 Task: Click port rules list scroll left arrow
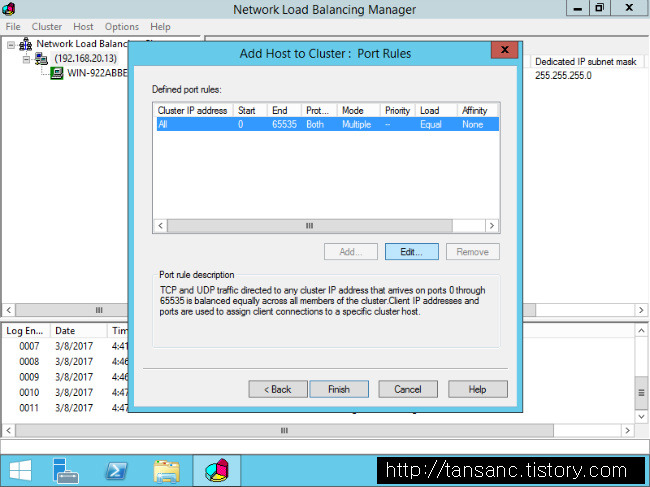[160, 225]
